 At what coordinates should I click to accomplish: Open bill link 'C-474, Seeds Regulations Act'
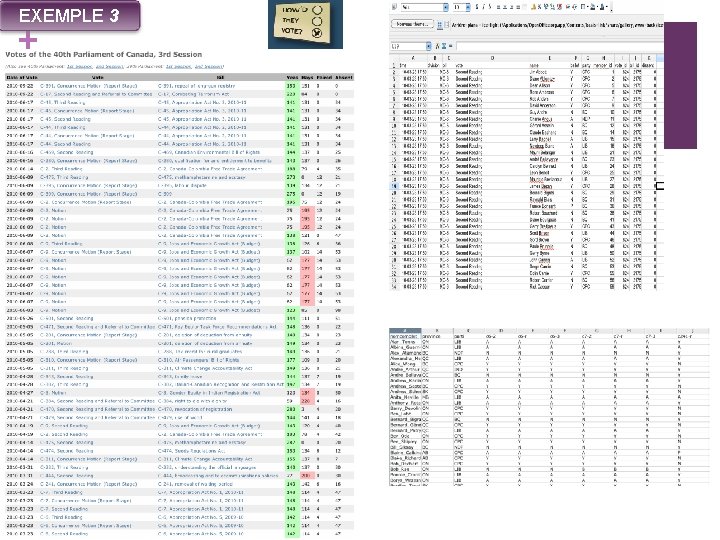click(x=191, y=451)
